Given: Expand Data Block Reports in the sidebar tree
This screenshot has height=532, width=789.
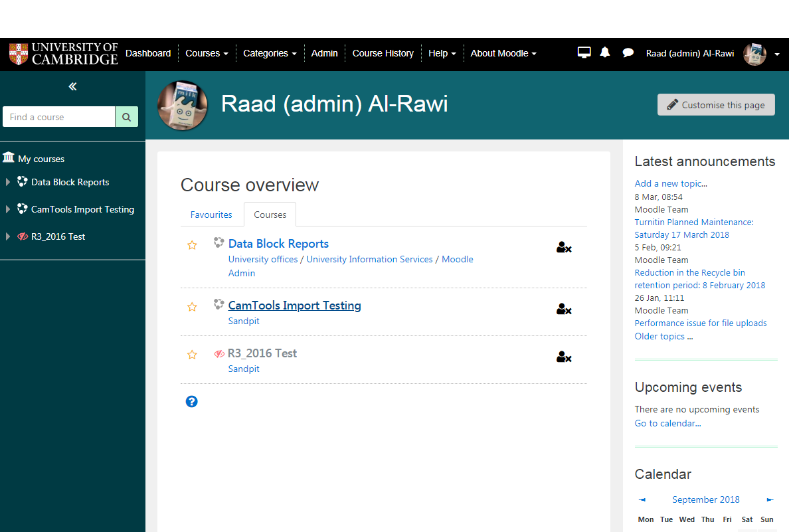Looking at the screenshot, I should pyautogui.click(x=7, y=182).
